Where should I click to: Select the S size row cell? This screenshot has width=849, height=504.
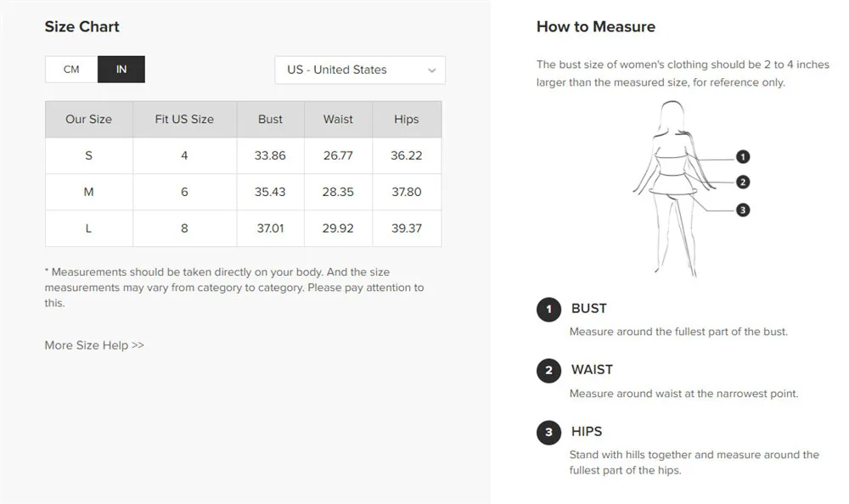click(x=89, y=156)
